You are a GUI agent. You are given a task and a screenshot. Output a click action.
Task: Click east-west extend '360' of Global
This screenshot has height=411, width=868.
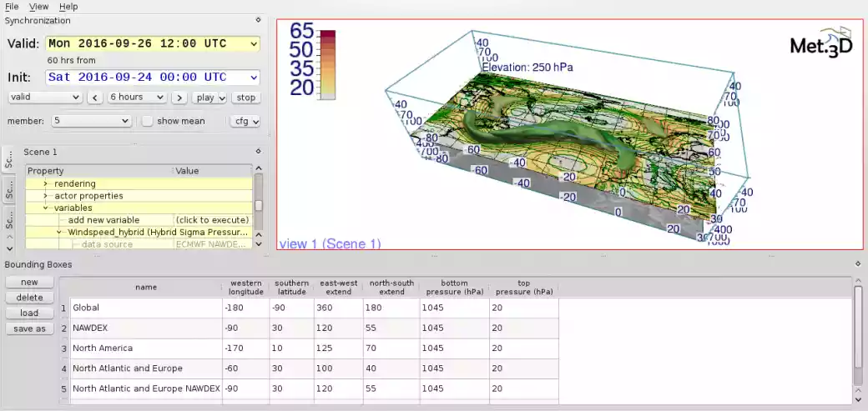coord(339,308)
